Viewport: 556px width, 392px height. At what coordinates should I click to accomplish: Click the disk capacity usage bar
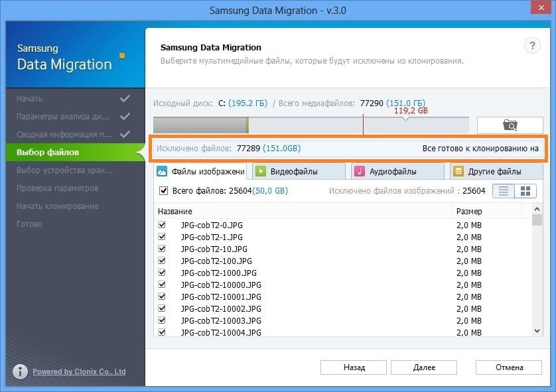tap(311, 125)
